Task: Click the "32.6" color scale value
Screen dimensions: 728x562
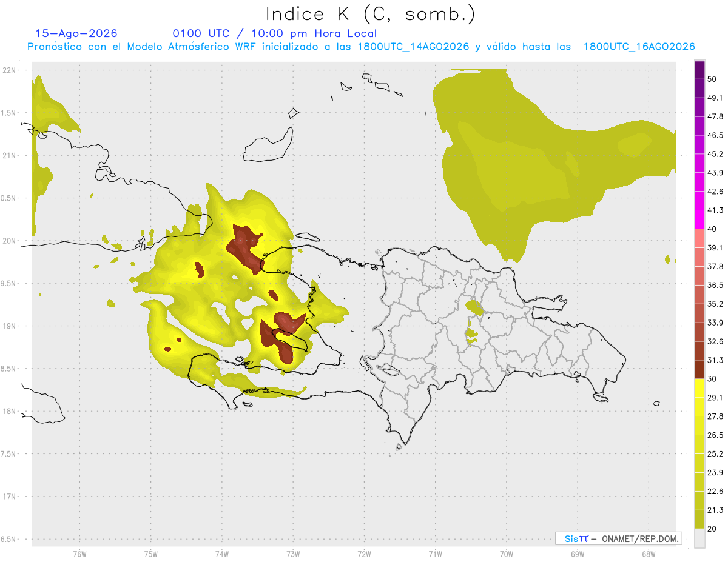Action: 715,341
